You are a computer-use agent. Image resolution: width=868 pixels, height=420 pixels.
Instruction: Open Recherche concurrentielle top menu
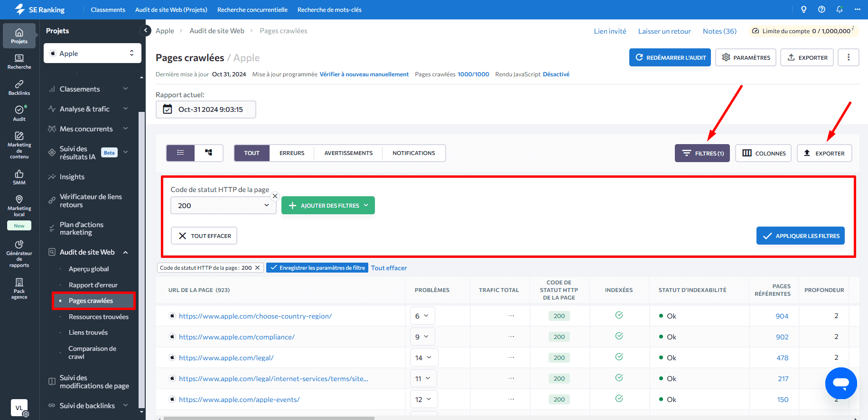252,9
